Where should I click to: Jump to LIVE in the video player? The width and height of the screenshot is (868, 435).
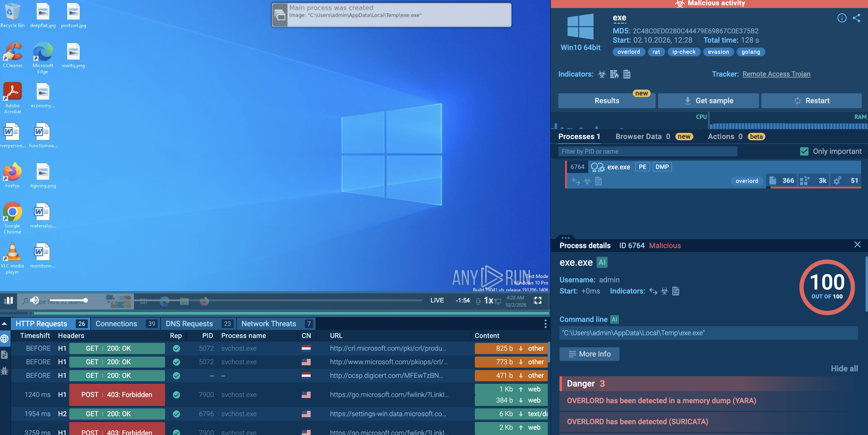[437, 300]
